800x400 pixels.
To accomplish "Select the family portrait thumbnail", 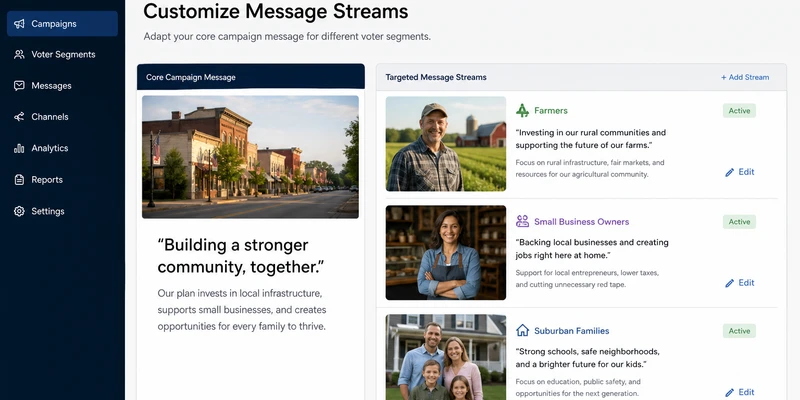I will coord(446,357).
